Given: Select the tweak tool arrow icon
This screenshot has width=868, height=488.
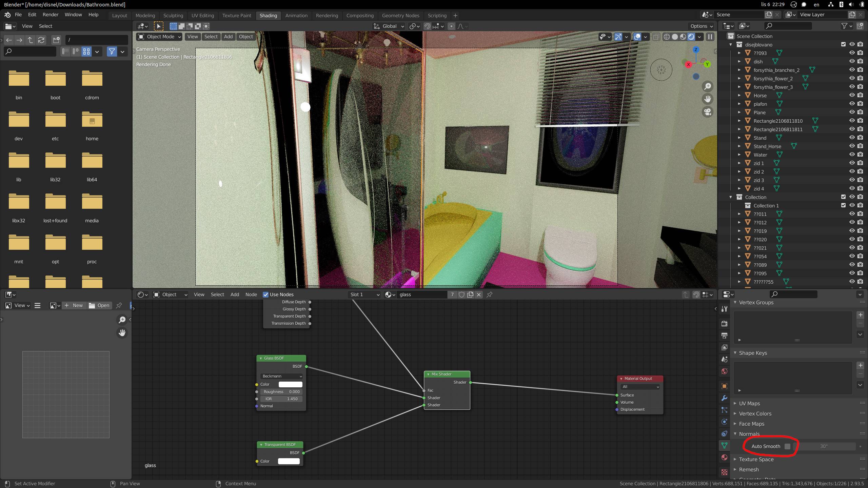Looking at the screenshot, I should click(x=158, y=26).
